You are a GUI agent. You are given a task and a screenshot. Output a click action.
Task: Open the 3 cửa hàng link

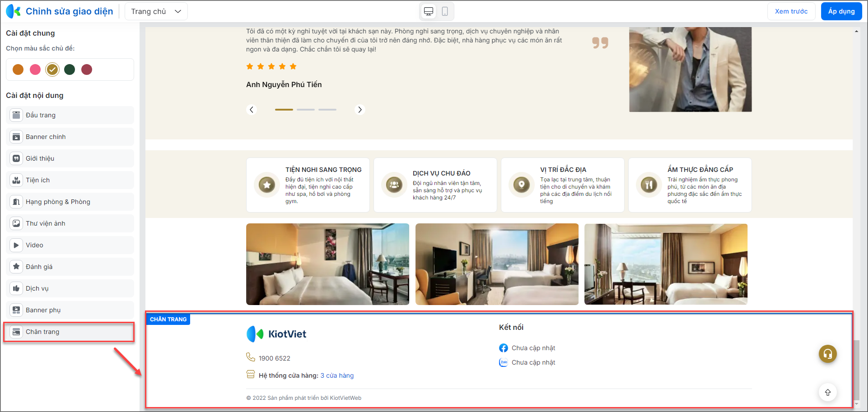pos(337,375)
